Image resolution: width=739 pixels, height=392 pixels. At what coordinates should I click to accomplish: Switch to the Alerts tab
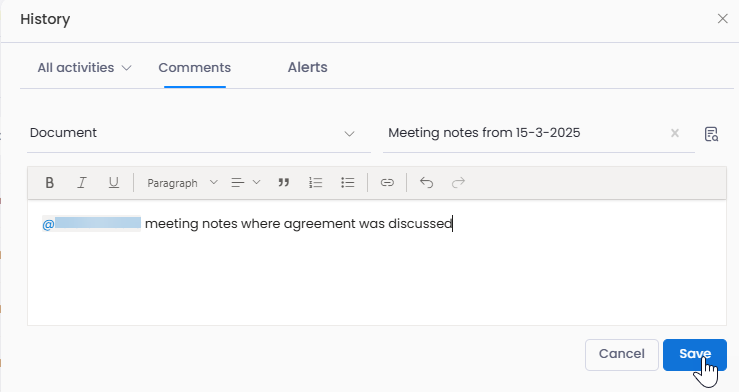click(x=308, y=67)
